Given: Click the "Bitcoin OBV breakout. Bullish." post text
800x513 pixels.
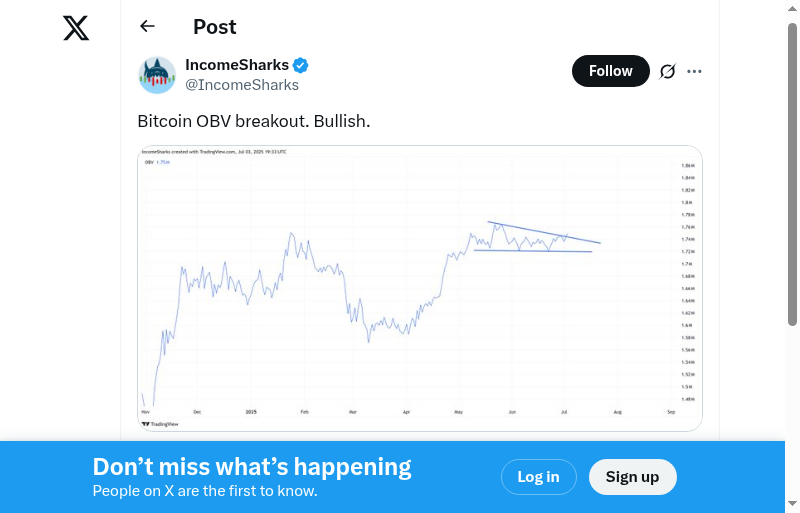Looking at the screenshot, I should coord(254,121).
